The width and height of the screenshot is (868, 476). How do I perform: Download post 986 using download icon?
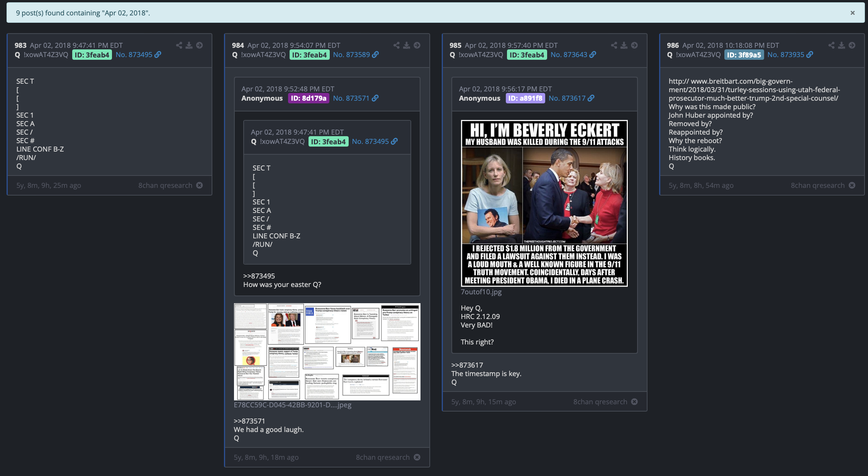coord(841,45)
